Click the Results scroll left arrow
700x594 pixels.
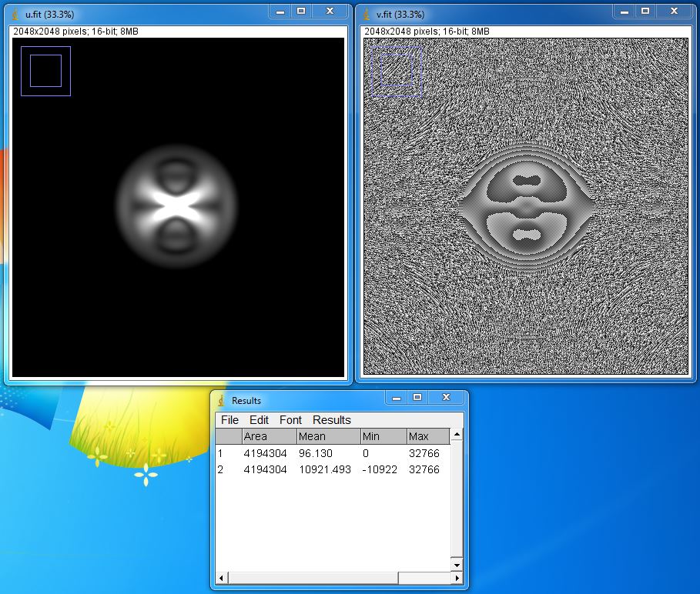pos(222,578)
